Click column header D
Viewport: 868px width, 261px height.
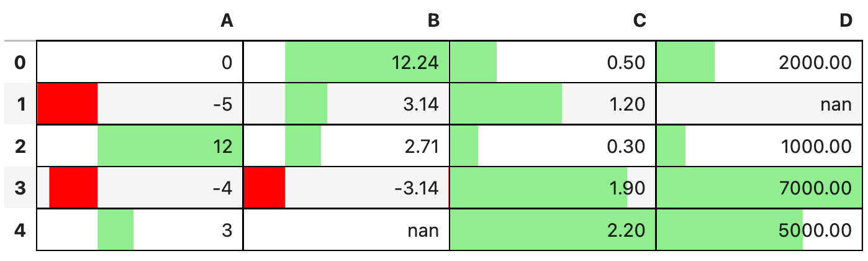coord(846,21)
